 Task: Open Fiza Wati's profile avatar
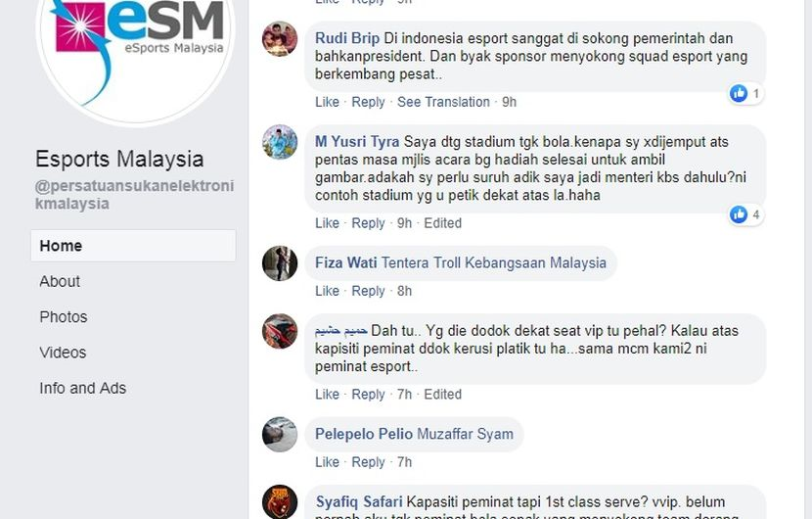coord(280,263)
